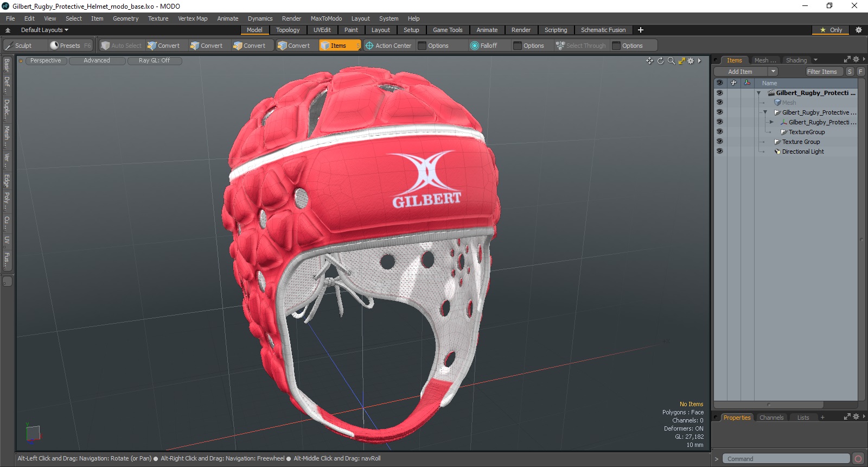Open the Perspective view type dropdown

tap(46, 61)
